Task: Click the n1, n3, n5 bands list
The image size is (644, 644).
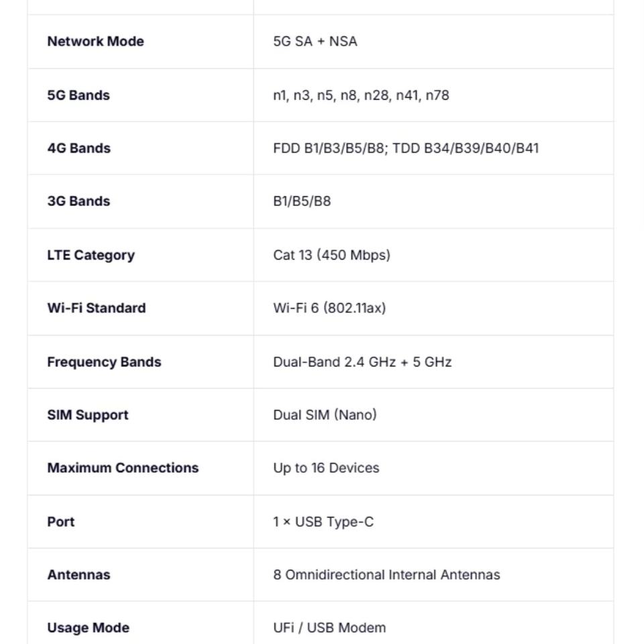Action: 361,95
